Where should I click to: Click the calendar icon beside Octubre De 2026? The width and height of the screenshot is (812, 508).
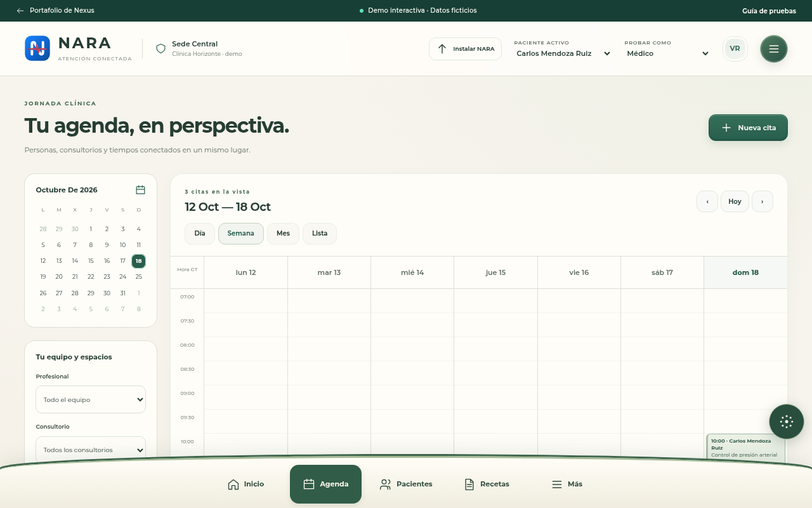click(x=140, y=190)
